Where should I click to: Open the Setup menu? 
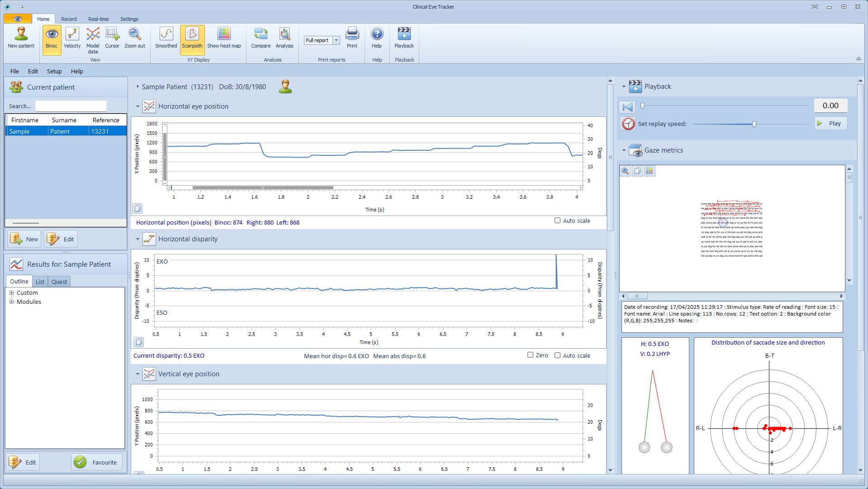point(54,71)
